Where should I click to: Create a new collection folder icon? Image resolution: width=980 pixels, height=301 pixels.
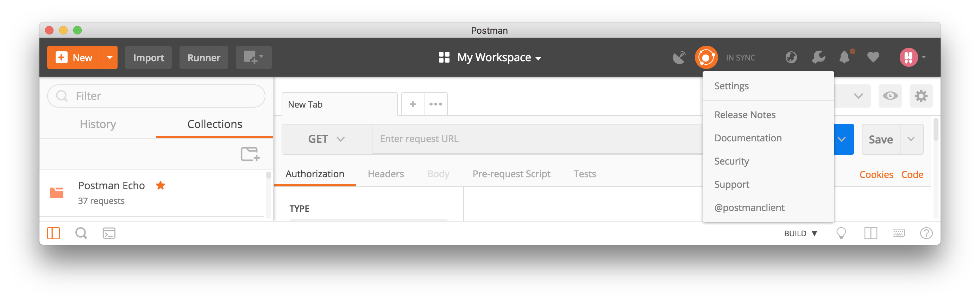pyautogui.click(x=250, y=154)
